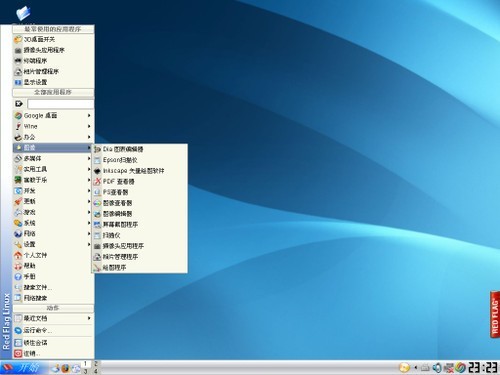
Task: Launch Firefox from the taskbar quick launch
Action: [66, 368]
